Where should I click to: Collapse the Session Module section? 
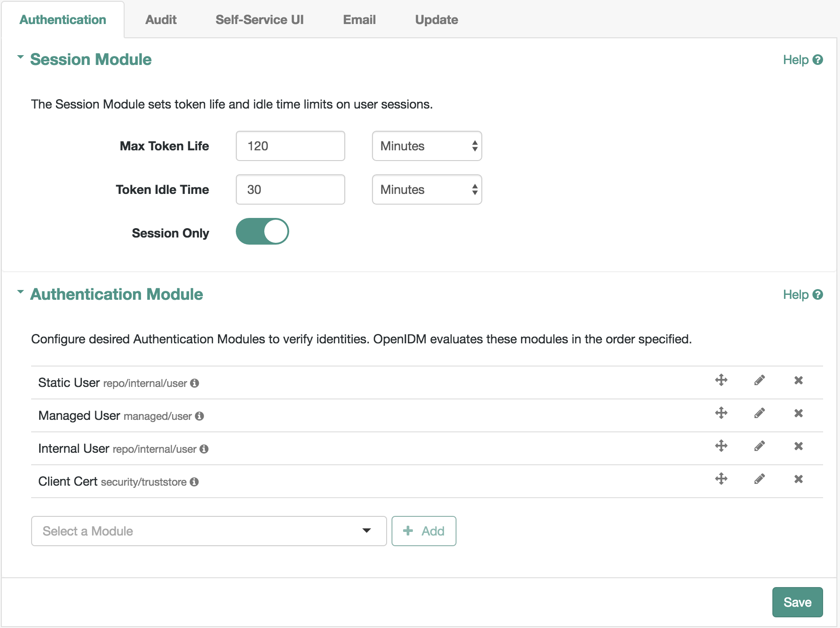20,57
